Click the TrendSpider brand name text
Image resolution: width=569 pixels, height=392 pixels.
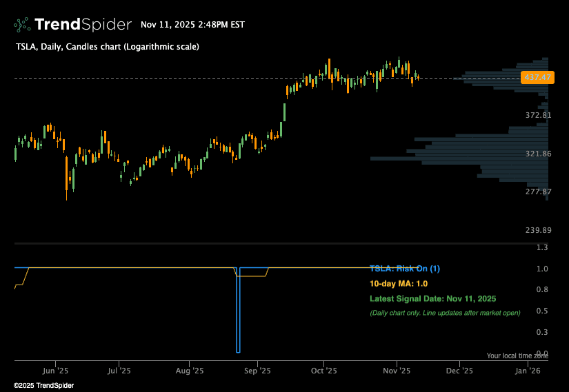click(x=83, y=25)
